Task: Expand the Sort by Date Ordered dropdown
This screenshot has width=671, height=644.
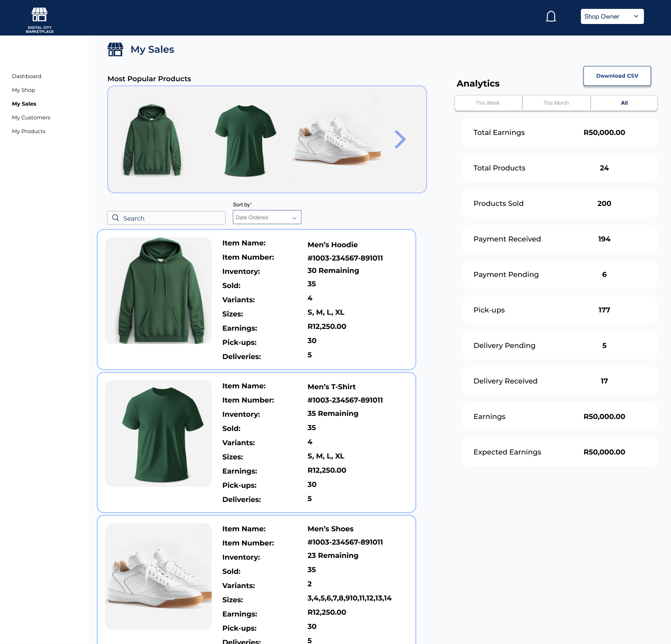Action: 267,217
